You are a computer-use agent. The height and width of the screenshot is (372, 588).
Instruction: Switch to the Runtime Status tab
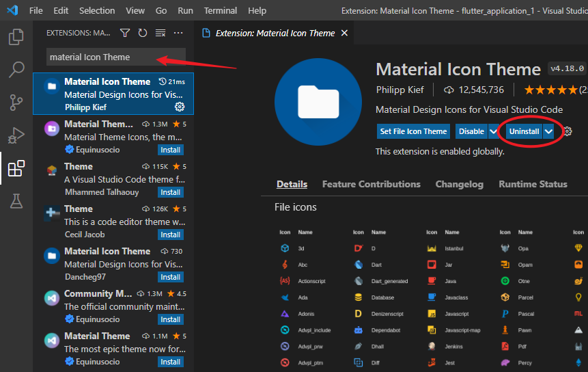pos(533,185)
